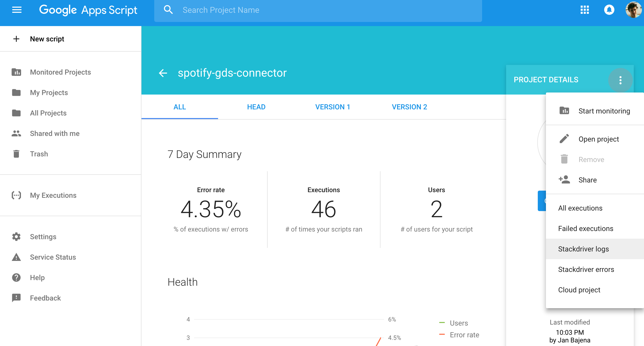The image size is (644, 346).
Task: Toggle the project details three-dot menu
Action: pos(621,80)
